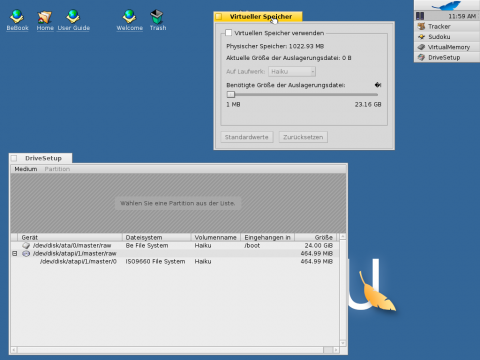Click the Sudoku entry in Deskbar
Viewport: 480px width, 360px height.
tap(447, 37)
